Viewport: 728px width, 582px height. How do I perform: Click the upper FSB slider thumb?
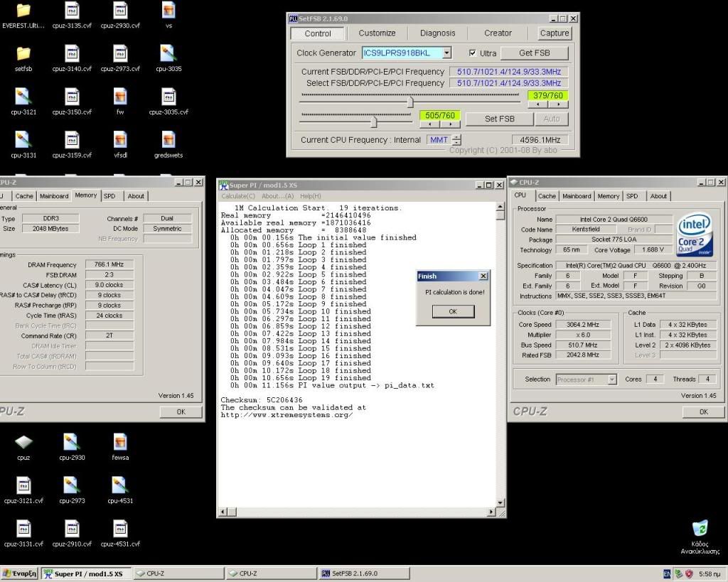click(x=410, y=102)
